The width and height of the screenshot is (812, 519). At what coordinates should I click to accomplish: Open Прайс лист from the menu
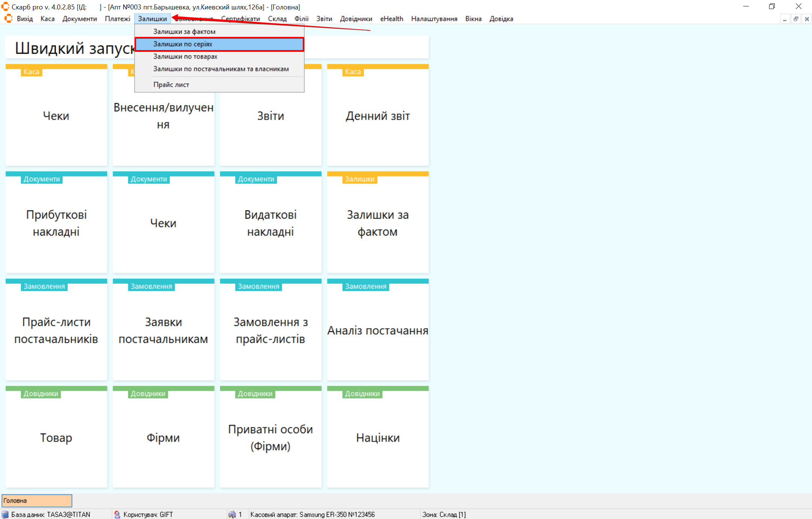tap(171, 85)
